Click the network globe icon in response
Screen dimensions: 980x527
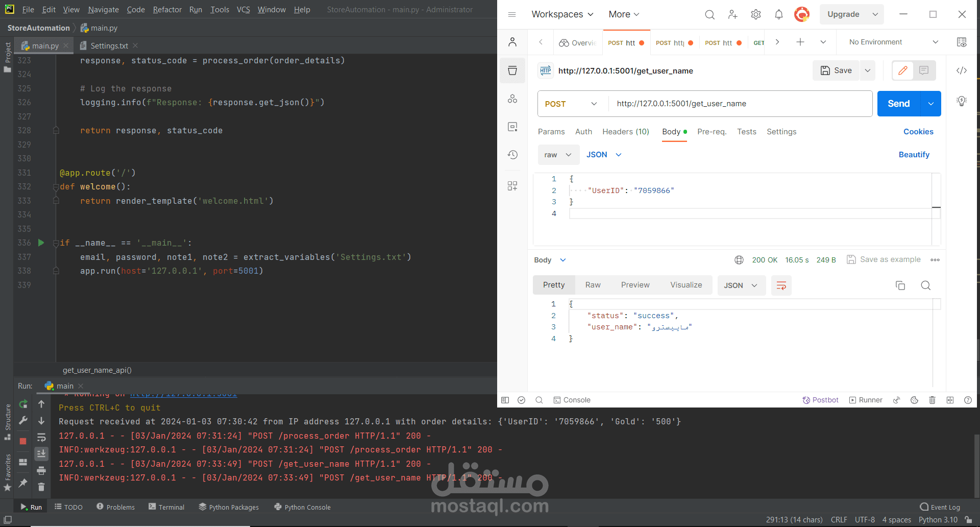point(739,260)
